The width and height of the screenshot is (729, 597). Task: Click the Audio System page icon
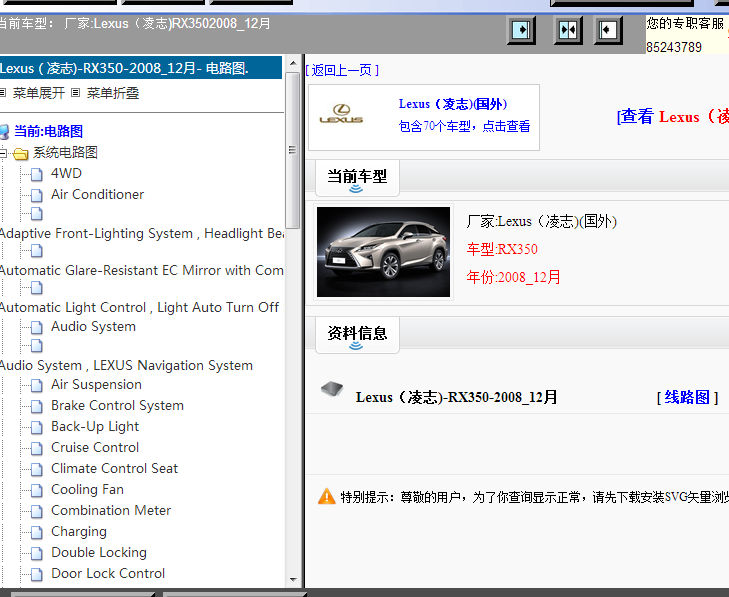pos(37,328)
